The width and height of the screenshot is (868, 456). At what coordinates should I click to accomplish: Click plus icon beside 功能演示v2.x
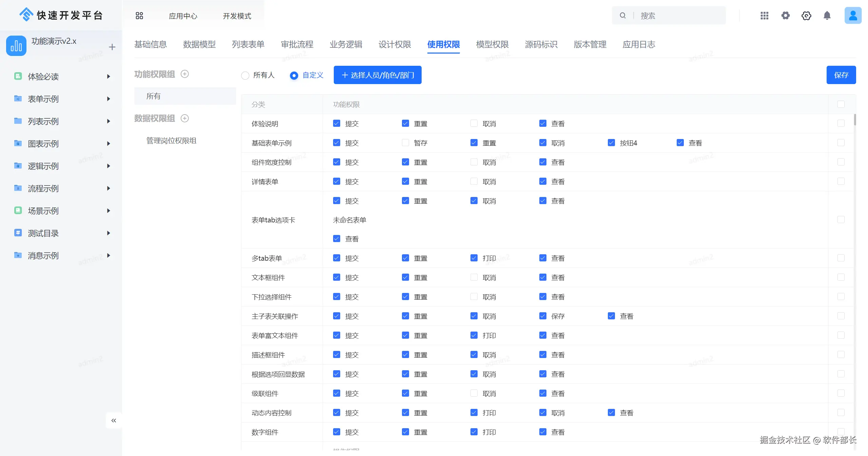112,47
